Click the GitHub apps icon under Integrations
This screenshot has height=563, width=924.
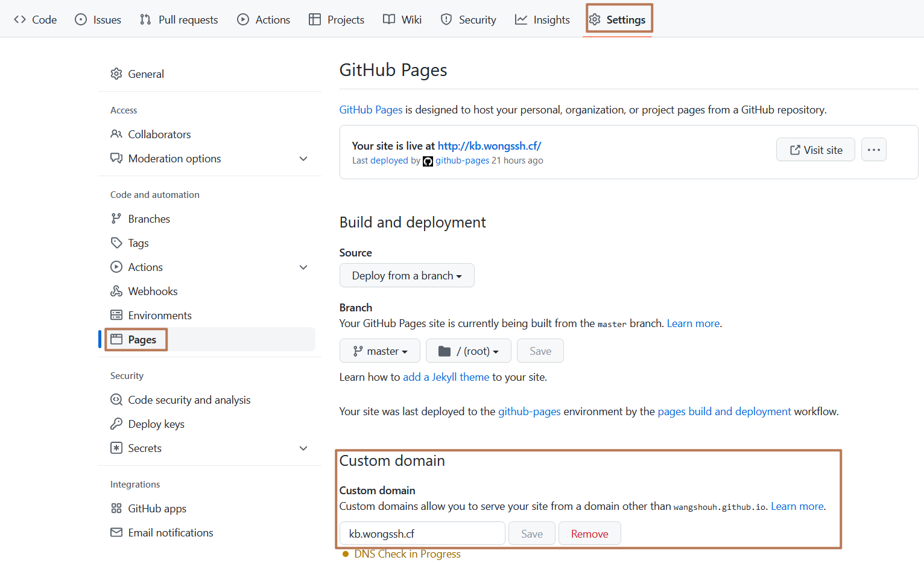pos(116,508)
